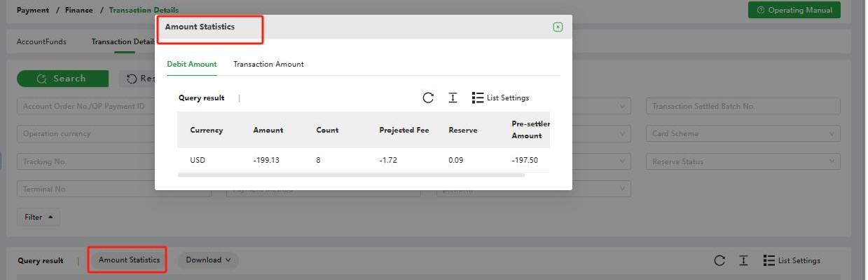Refresh the background page query result

point(719,260)
